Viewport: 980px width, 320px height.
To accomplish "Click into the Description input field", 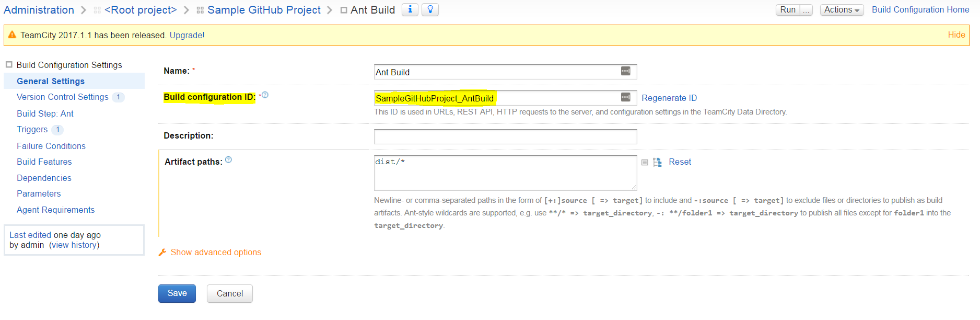I will click(x=505, y=136).
